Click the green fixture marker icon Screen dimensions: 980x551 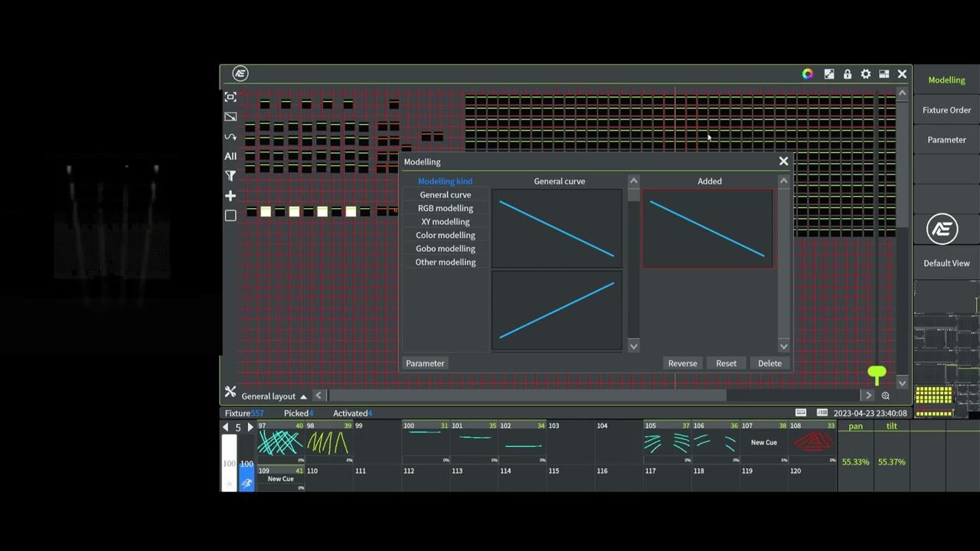tap(877, 374)
